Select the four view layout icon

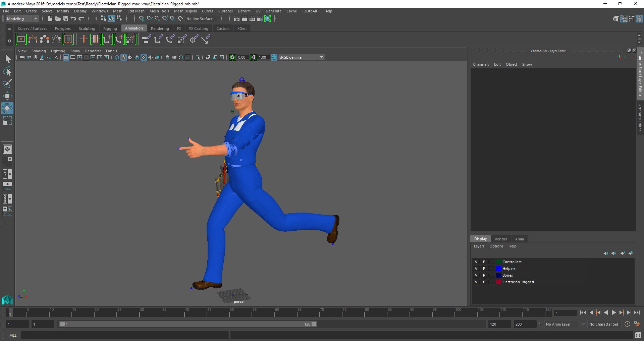click(7, 162)
